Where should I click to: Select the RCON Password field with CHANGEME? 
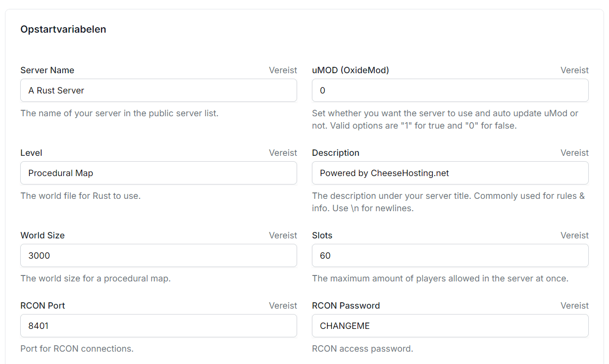pos(450,326)
